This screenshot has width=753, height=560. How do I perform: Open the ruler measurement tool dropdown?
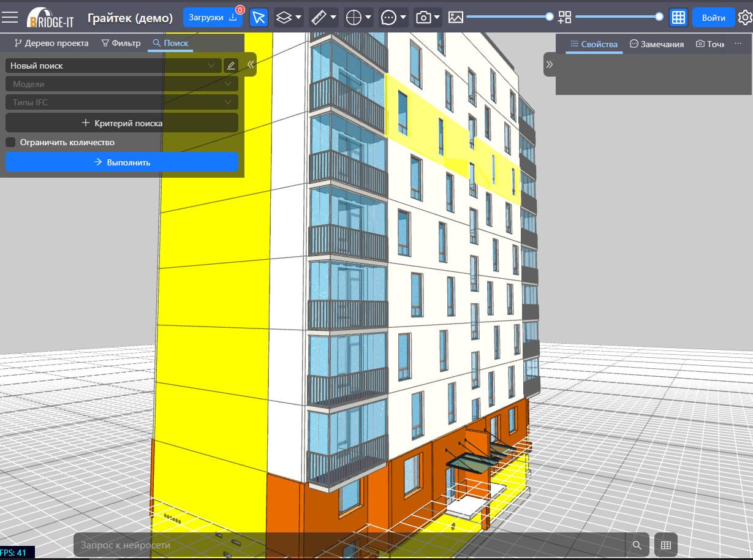pyautogui.click(x=323, y=17)
